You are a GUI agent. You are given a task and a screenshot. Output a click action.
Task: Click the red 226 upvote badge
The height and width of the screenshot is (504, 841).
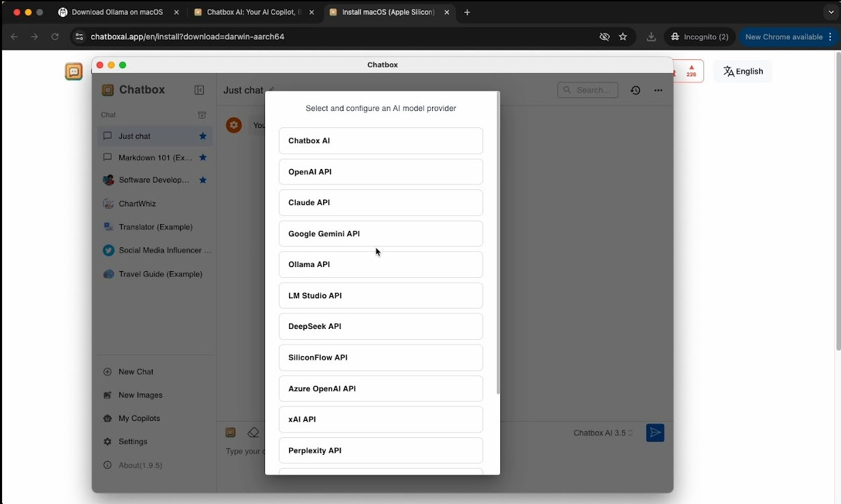click(x=691, y=71)
